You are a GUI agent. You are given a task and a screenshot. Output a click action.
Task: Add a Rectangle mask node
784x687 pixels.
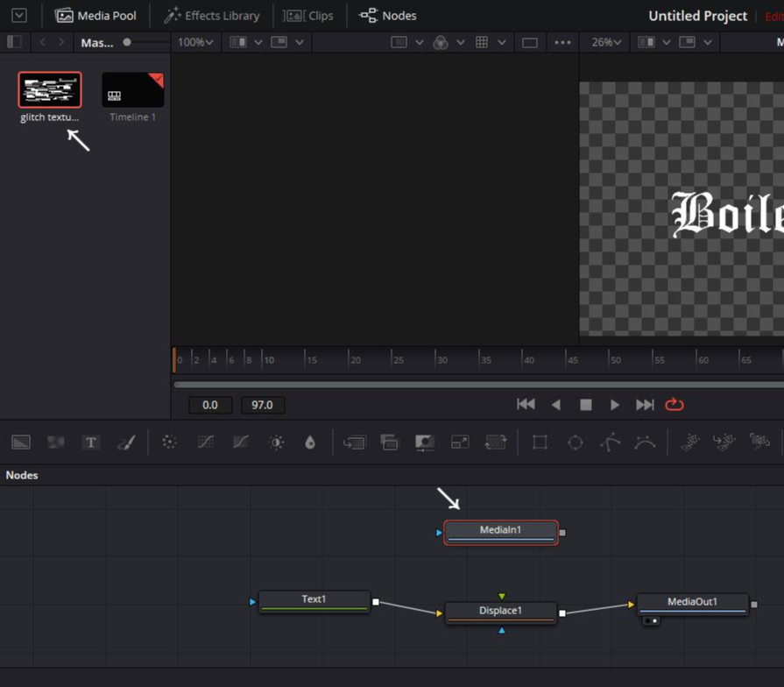(540, 443)
